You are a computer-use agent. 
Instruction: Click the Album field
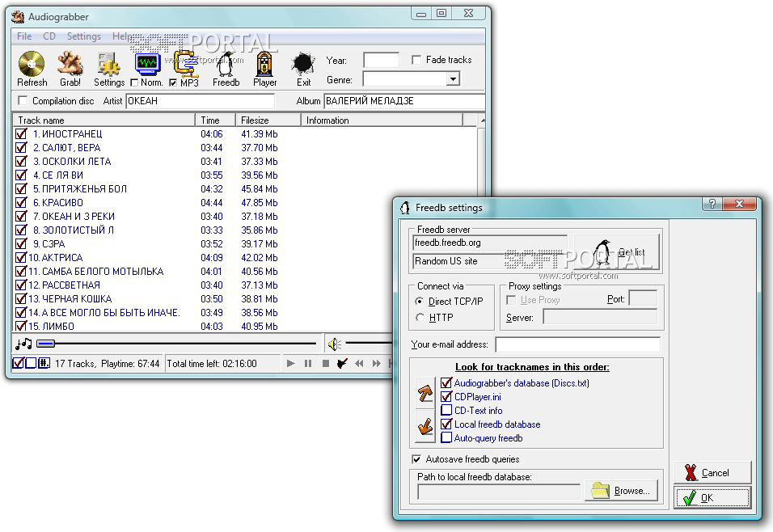click(x=405, y=100)
